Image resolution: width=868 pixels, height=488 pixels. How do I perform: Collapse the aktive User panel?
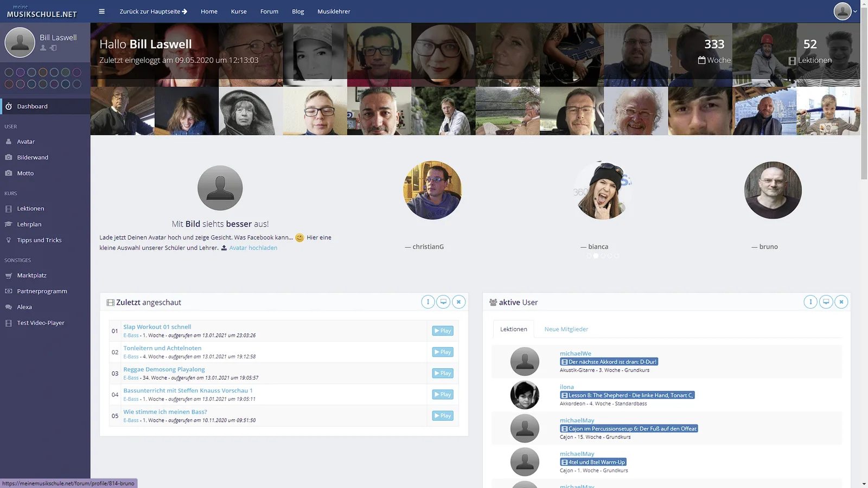click(810, 302)
